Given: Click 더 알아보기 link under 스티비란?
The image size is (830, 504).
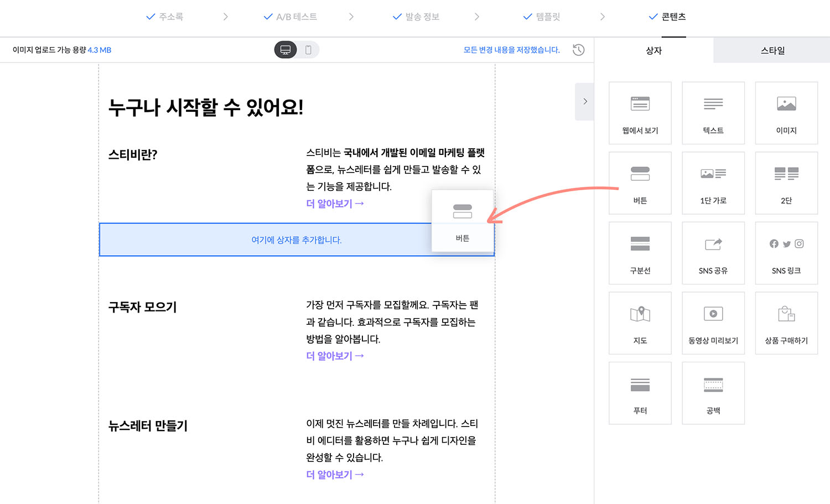Looking at the screenshot, I should (x=335, y=204).
